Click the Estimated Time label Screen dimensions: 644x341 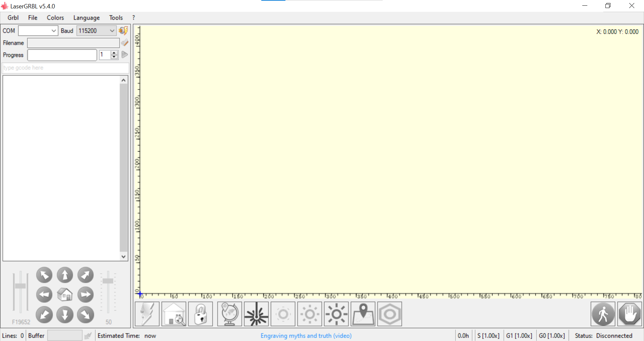click(x=118, y=336)
